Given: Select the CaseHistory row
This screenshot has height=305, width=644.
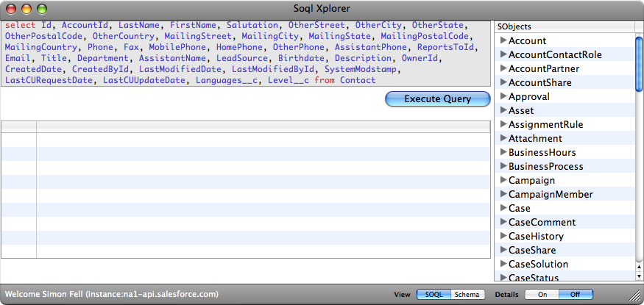Looking at the screenshot, I should pyautogui.click(x=565, y=236).
